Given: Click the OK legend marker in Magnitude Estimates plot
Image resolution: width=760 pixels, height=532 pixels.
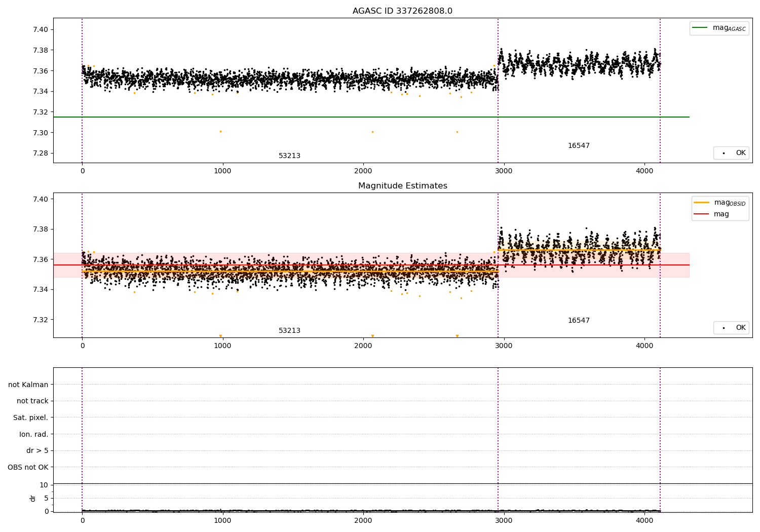Looking at the screenshot, I should (x=724, y=328).
